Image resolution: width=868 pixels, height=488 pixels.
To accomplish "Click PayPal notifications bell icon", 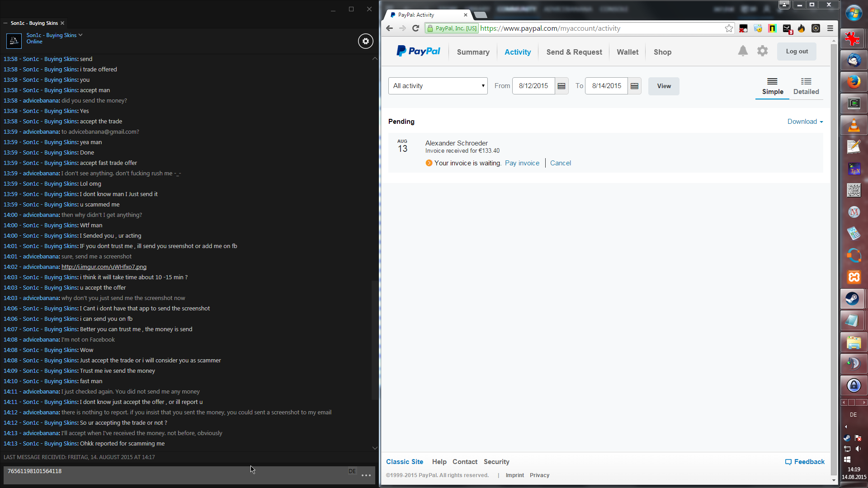I will point(743,51).
